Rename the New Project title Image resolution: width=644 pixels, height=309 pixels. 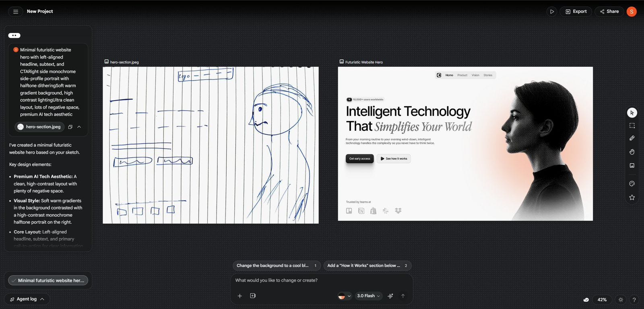pyautogui.click(x=40, y=11)
